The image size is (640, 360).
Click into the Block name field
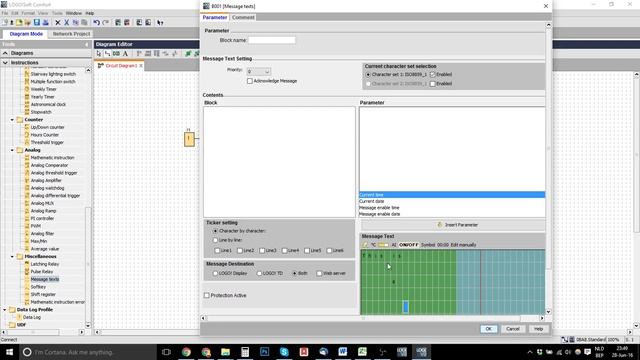tap(272, 40)
